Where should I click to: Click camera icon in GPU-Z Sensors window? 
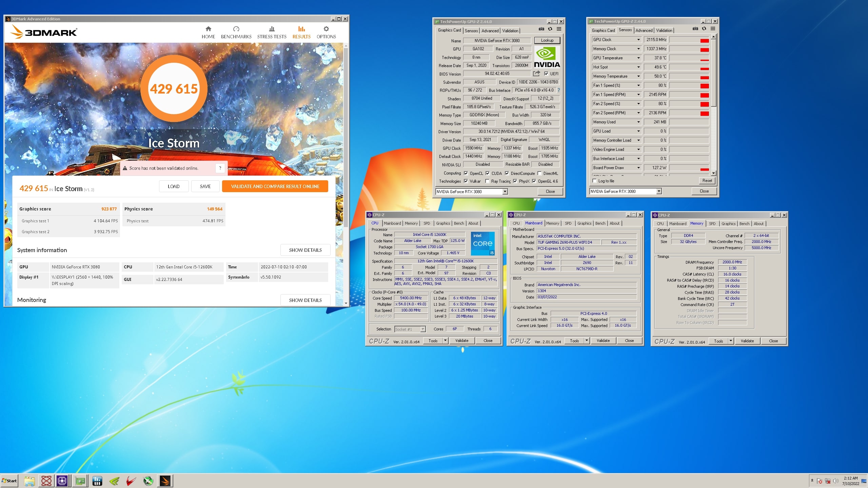[695, 29]
